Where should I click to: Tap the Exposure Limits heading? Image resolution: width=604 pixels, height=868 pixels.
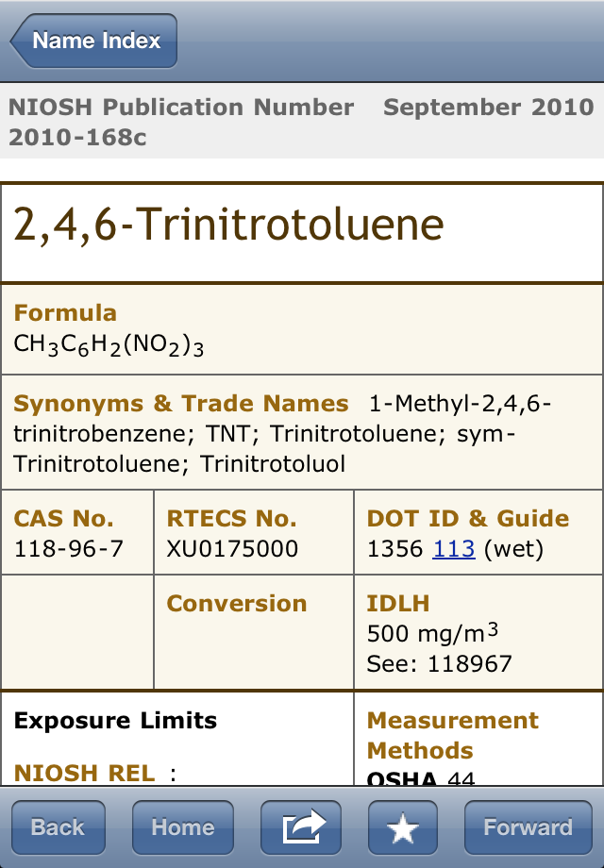pos(115,721)
